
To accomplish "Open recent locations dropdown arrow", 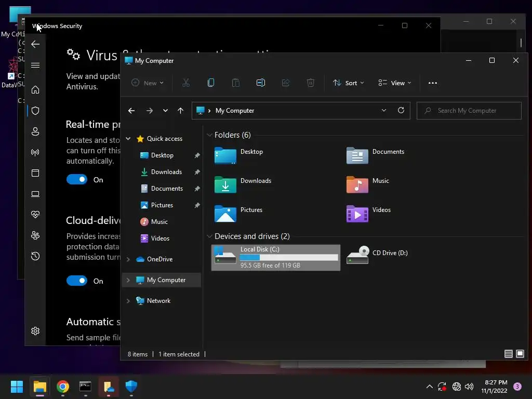I will 165,111.
